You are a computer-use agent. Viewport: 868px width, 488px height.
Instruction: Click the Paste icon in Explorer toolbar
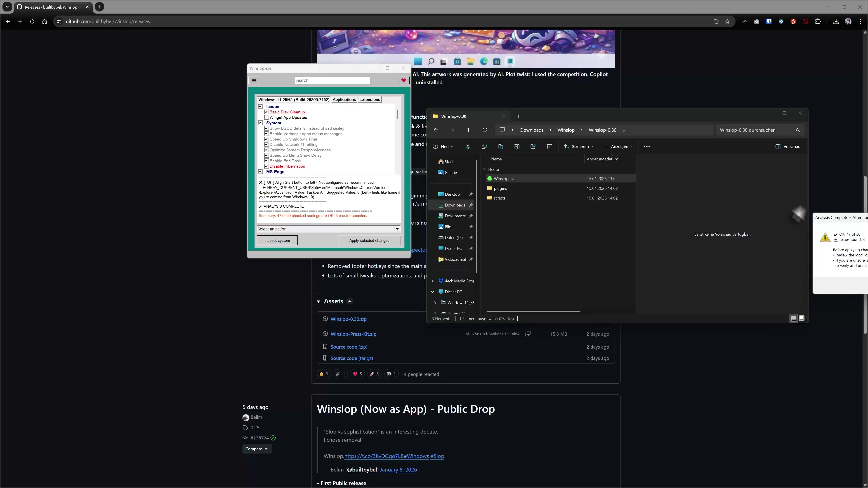[x=500, y=146]
